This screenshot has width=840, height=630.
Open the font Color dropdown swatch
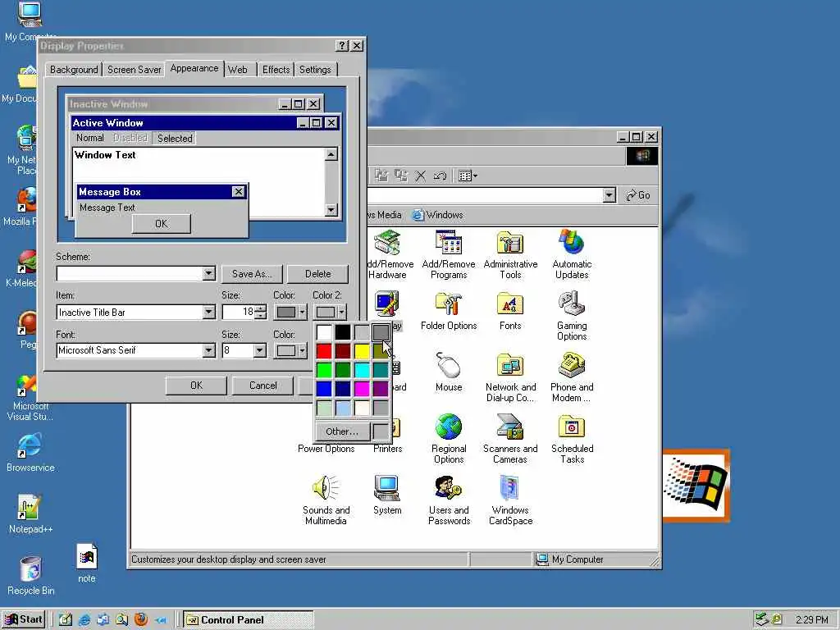click(290, 350)
